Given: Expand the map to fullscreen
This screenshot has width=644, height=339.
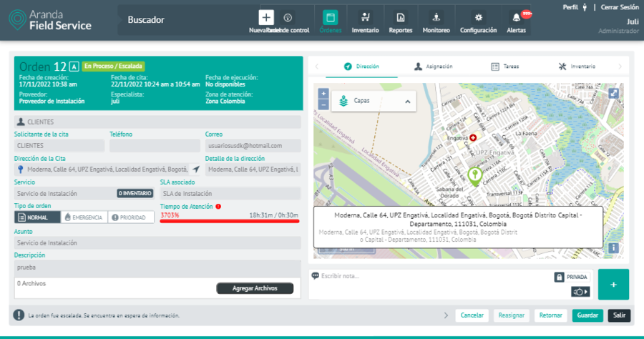Looking at the screenshot, I should pos(613,94).
